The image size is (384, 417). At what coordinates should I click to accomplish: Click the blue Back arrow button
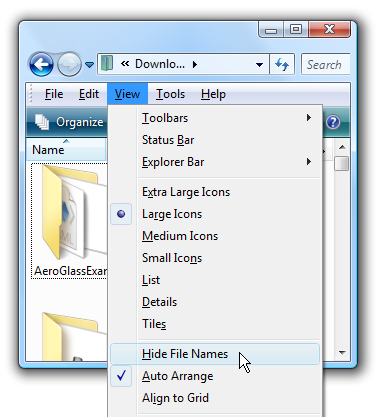41,64
